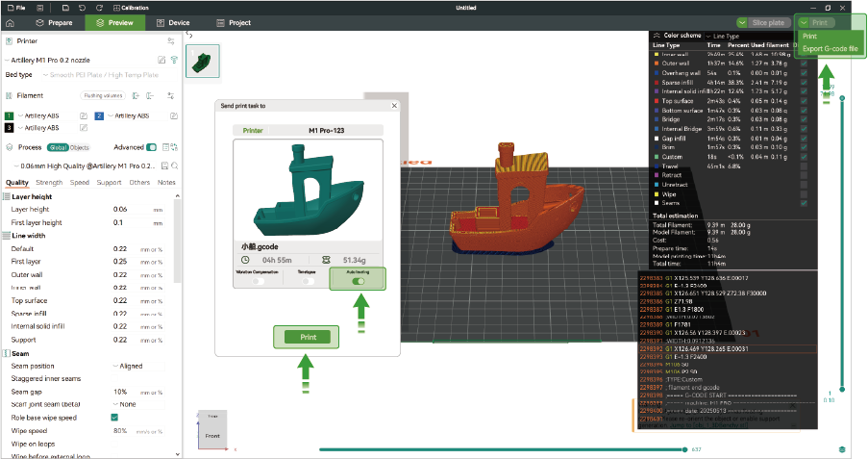This screenshot has height=459, width=868.
Task: Click the Color scheme panel collapse icon
Action: pos(657,35)
